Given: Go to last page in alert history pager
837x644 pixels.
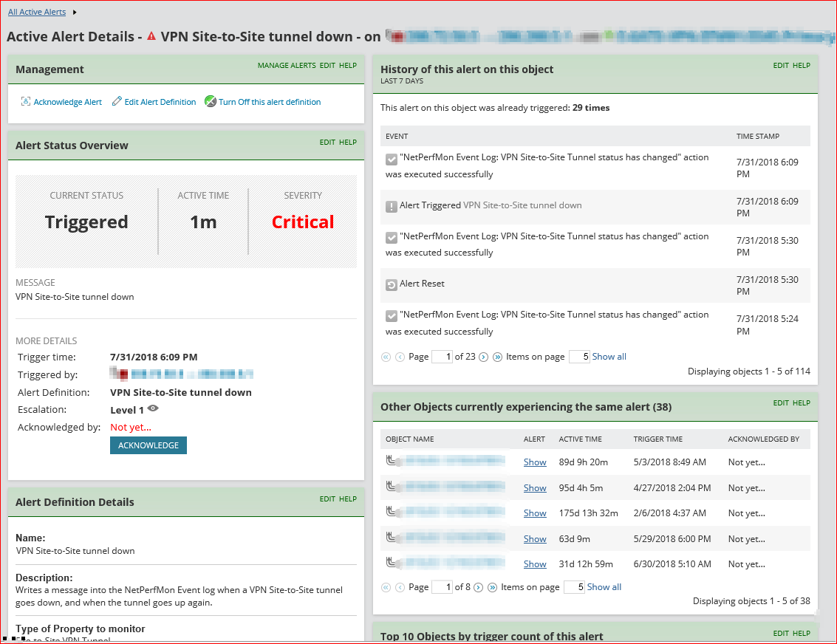Looking at the screenshot, I should (x=497, y=357).
